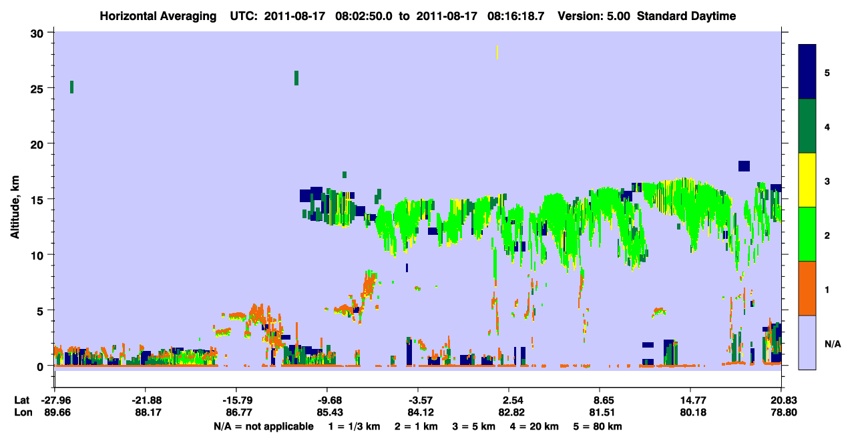Click the yellow level 3 color swatch
The width and height of the screenshot is (868, 445).
pos(807,180)
